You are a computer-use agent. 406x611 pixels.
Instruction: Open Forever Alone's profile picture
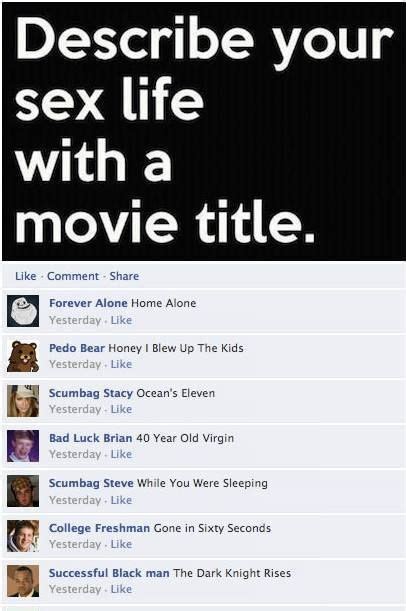[x=23, y=311]
